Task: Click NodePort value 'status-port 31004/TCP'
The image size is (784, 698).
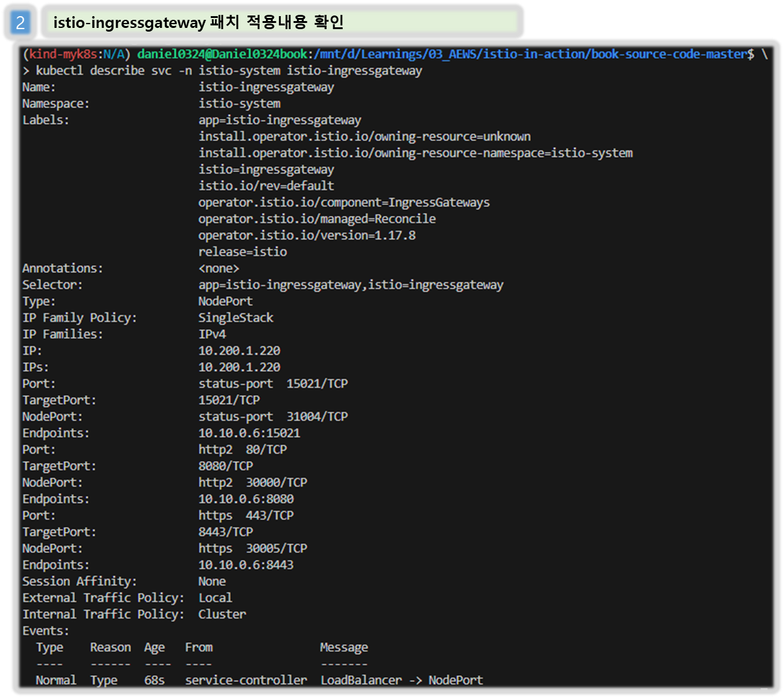Action: pyautogui.click(x=273, y=417)
